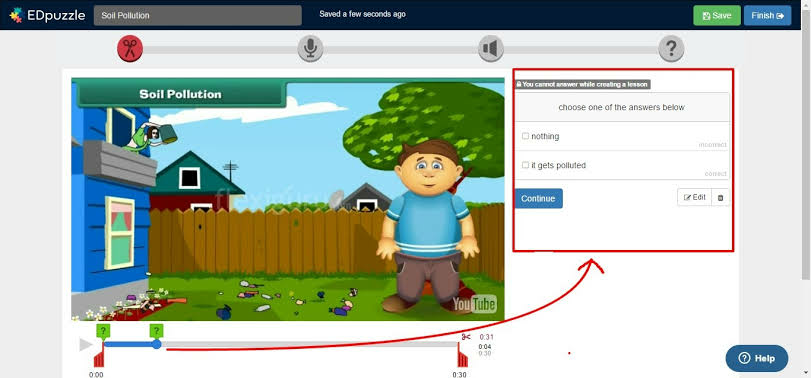Check the 'nothing' answer checkbox
Viewport: 811px width, 378px height.
(x=525, y=136)
